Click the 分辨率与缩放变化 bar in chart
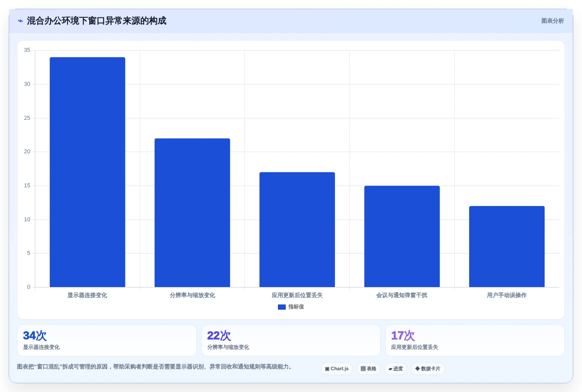The width and height of the screenshot is (582, 392). pos(192,213)
